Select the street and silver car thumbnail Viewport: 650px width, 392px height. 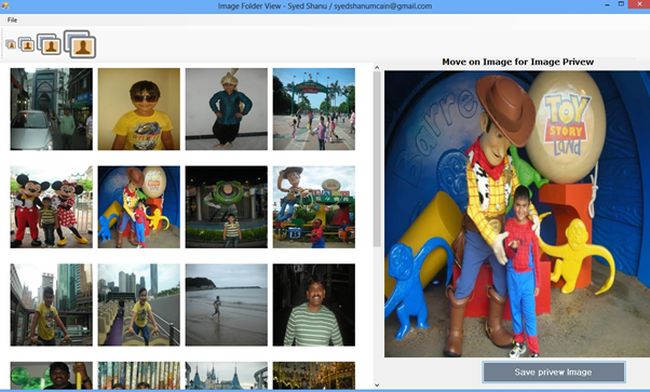click(x=51, y=109)
